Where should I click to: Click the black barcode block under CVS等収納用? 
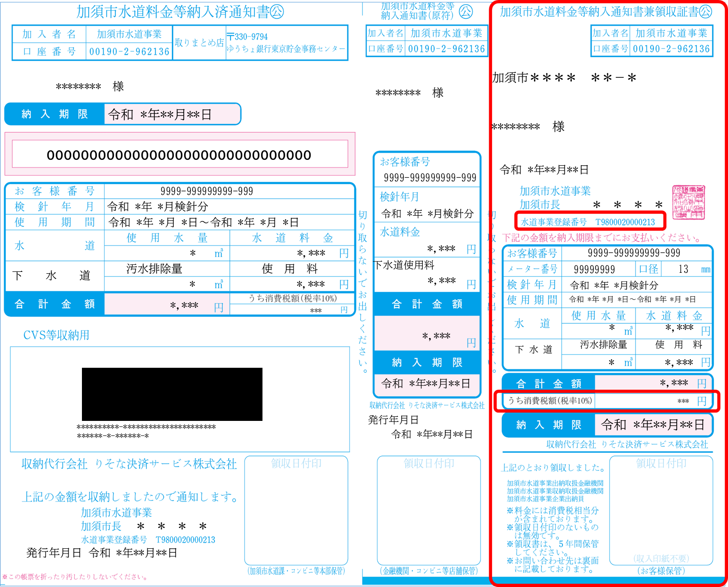[172, 394]
